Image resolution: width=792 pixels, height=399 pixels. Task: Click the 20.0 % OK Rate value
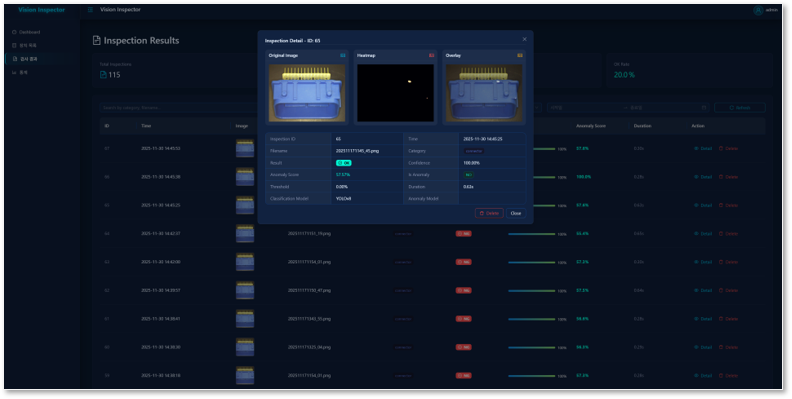pyautogui.click(x=624, y=75)
